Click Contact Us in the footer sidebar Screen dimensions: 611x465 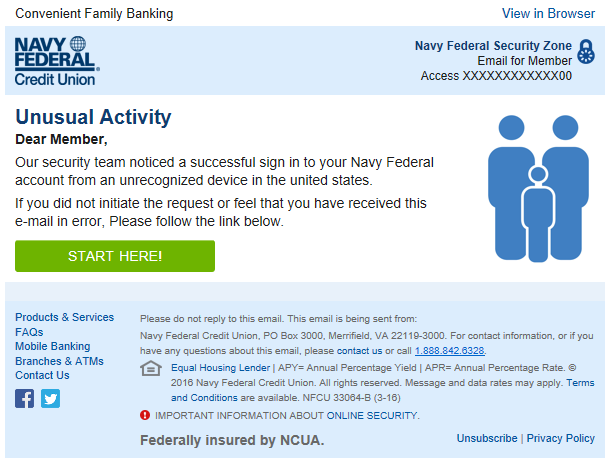pyautogui.click(x=42, y=375)
